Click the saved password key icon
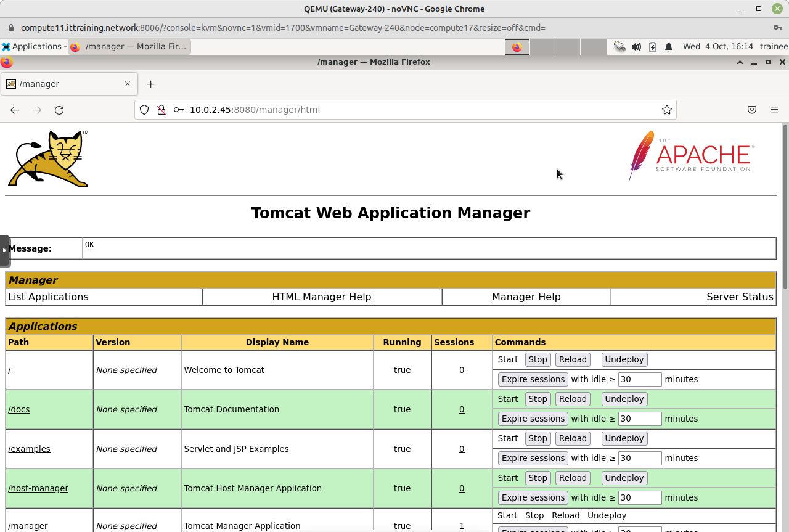 [178, 110]
